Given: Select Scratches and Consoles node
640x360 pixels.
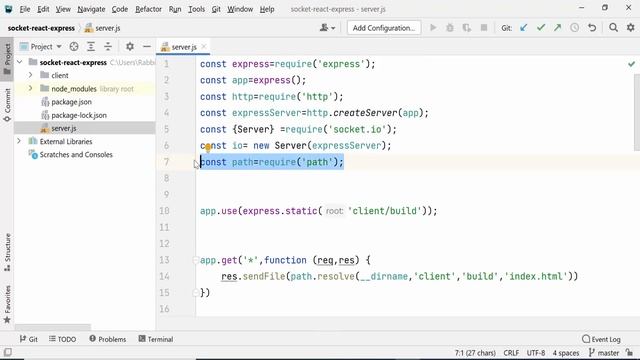Looking at the screenshot, I should click(x=76, y=155).
